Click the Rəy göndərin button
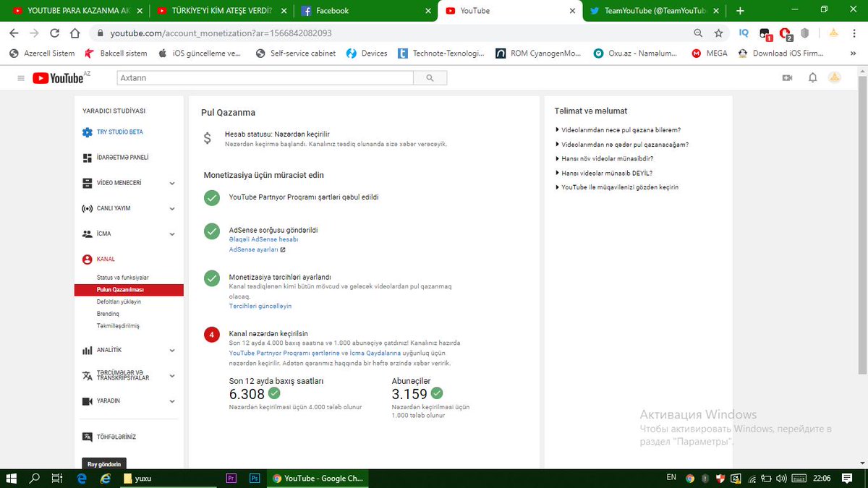Viewport: 868px width, 488px height. tap(104, 464)
